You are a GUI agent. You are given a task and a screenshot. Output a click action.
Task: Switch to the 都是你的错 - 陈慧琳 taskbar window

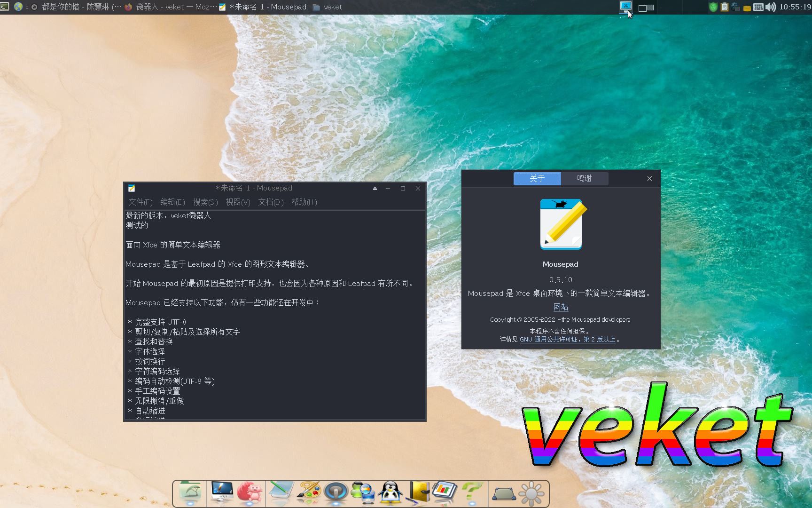click(77, 7)
